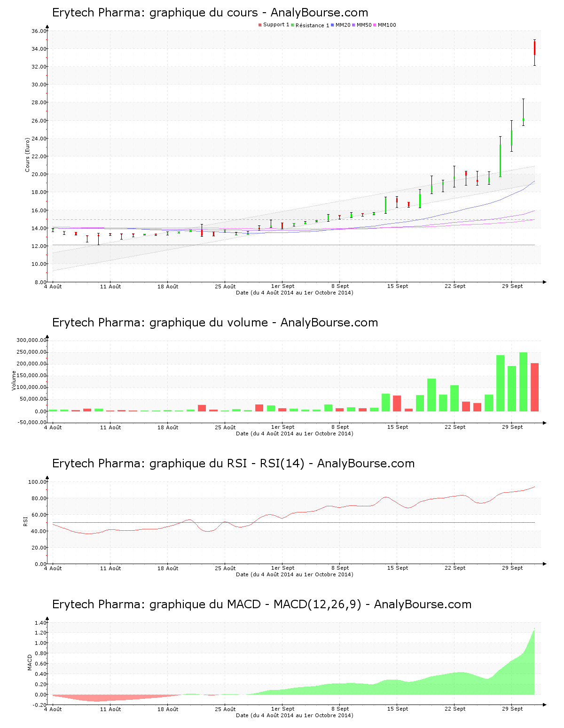This screenshot has height=728, width=564.
Task: Click the -0.20 value on MACD axis
Action: tap(40, 705)
